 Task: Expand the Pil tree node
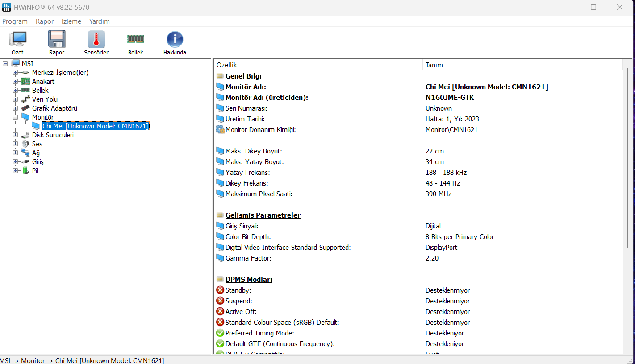[x=15, y=171]
